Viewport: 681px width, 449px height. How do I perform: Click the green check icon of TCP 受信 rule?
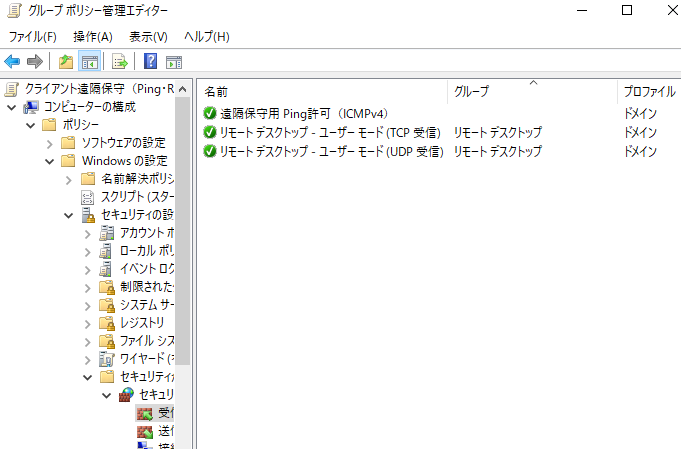point(210,132)
